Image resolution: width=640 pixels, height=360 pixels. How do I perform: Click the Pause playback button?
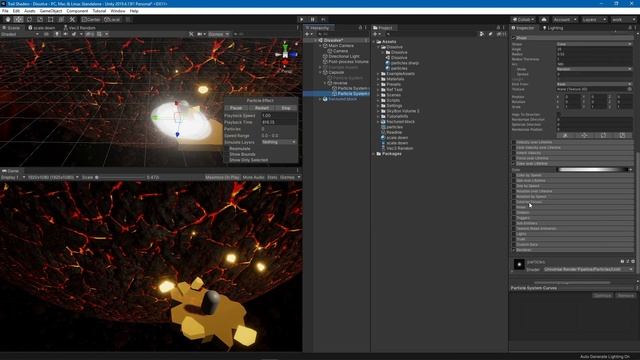[313, 19]
